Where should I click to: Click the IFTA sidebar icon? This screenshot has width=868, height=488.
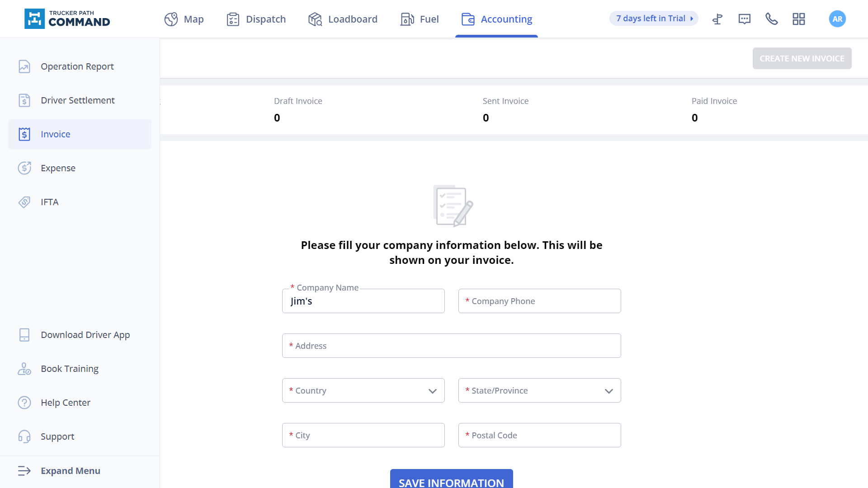24,202
